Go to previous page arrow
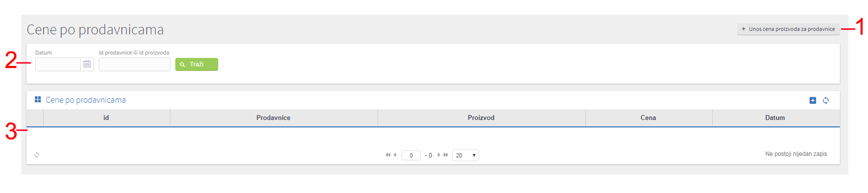868x193 pixels. click(x=395, y=155)
